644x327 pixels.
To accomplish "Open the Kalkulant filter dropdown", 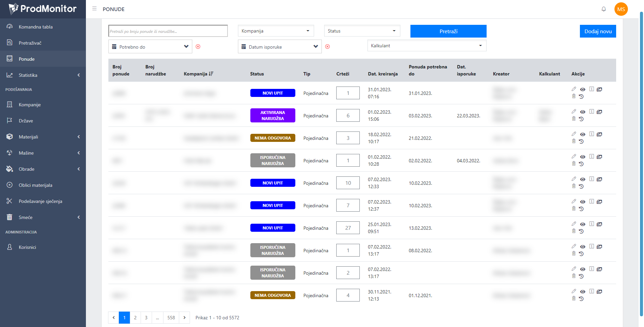I will coord(427,46).
